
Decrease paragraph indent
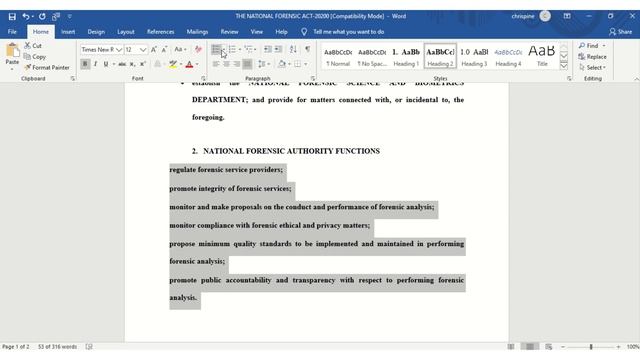[268, 49]
